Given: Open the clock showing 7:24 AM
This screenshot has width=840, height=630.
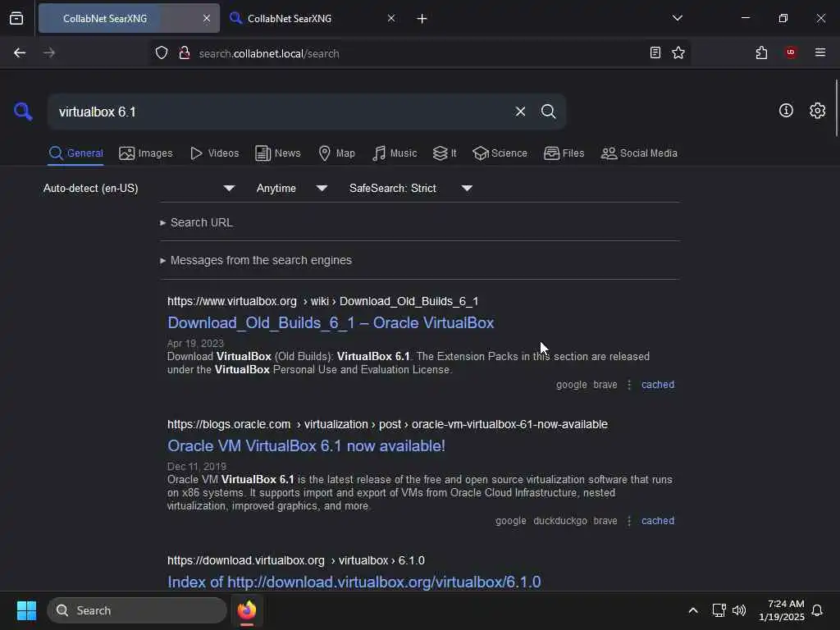Looking at the screenshot, I should tap(782, 610).
